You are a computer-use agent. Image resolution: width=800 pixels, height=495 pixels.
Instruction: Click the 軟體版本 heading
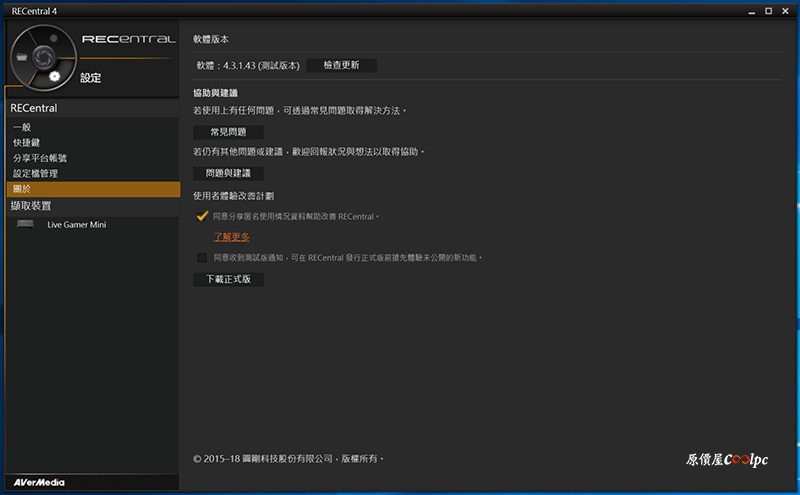click(x=211, y=39)
